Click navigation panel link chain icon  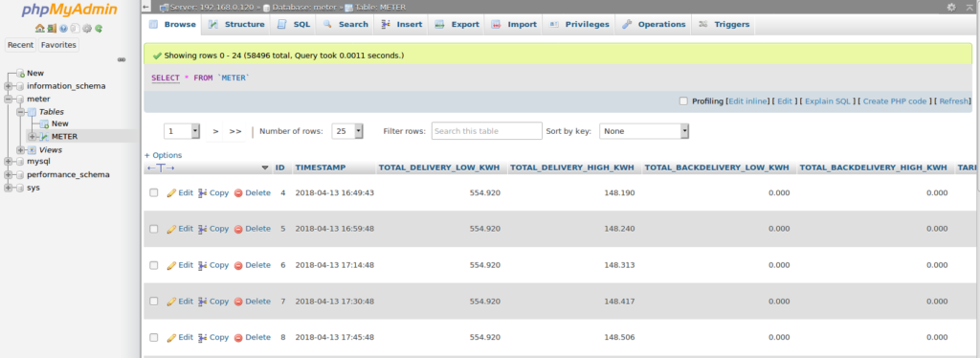pyautogui.click(x=122, y=60)
